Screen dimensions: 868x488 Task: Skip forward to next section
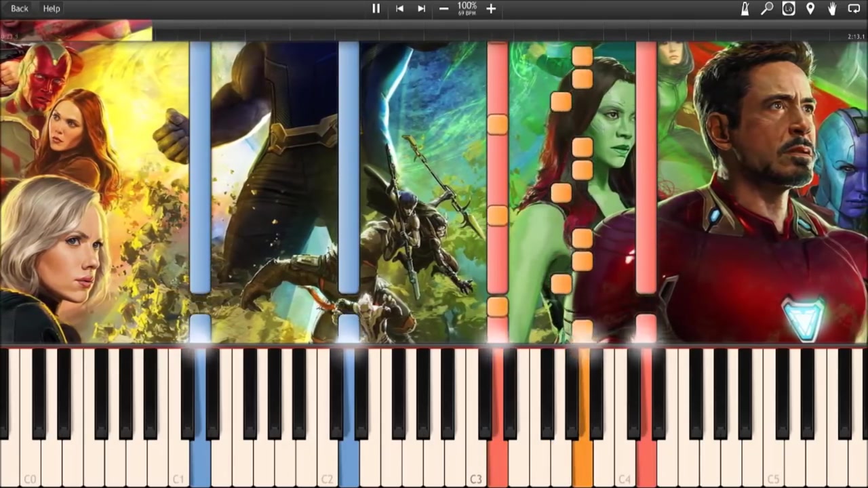(421, 9)
